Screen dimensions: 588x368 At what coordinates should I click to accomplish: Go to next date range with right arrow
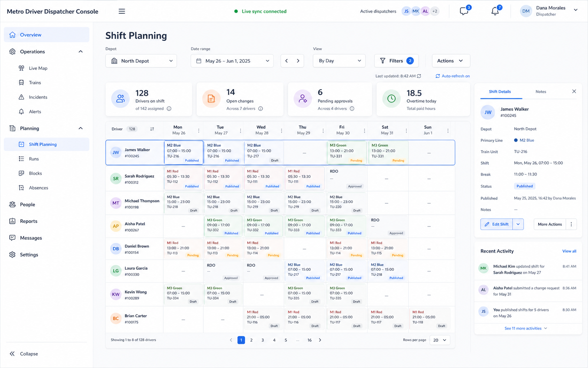(298, 61)
